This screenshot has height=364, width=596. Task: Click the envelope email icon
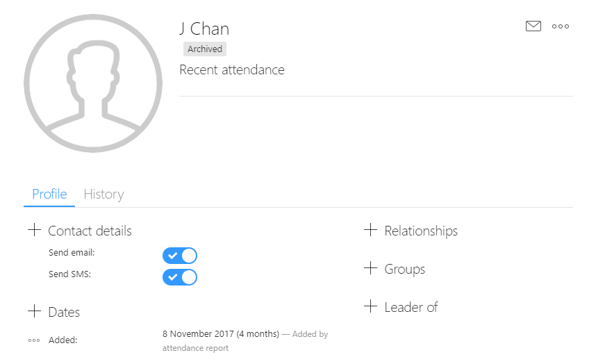(x=533, y=26)
